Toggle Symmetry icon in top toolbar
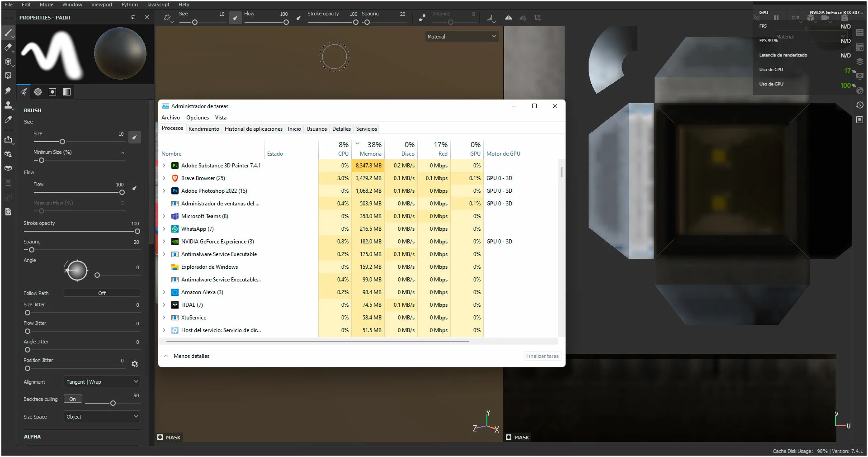This screenshot has height=457, width=868. [x=509, y=18]
